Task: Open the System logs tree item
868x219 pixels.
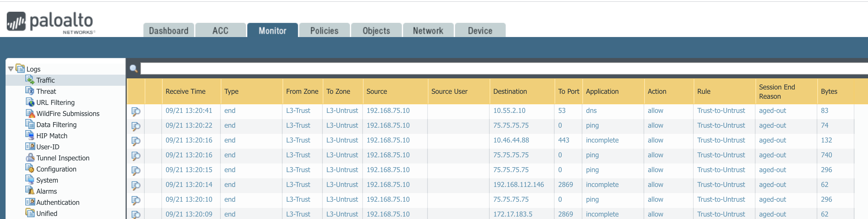Action: click(x=47, y=180)
